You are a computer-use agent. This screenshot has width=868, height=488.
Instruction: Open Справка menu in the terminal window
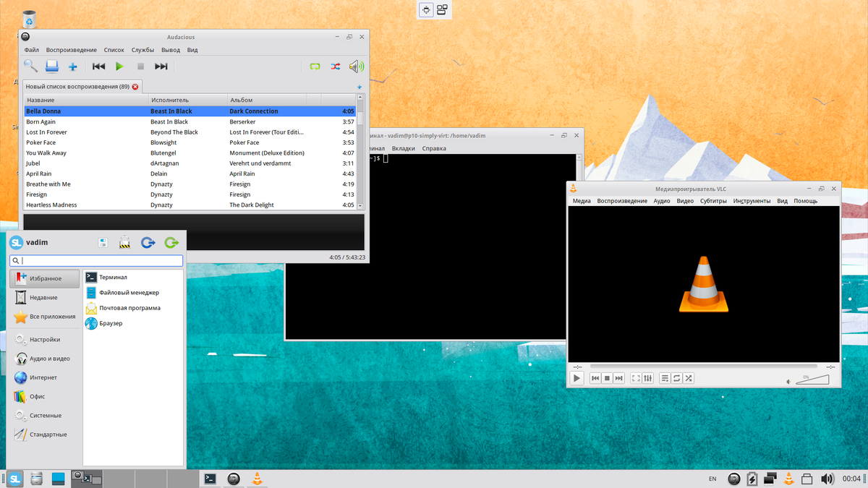click(434, 148)
